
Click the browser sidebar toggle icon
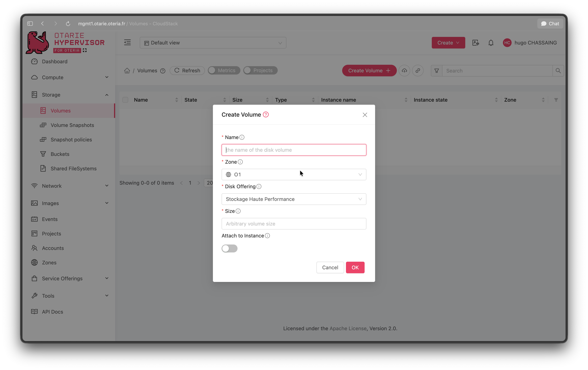click(x=30, y=23)
